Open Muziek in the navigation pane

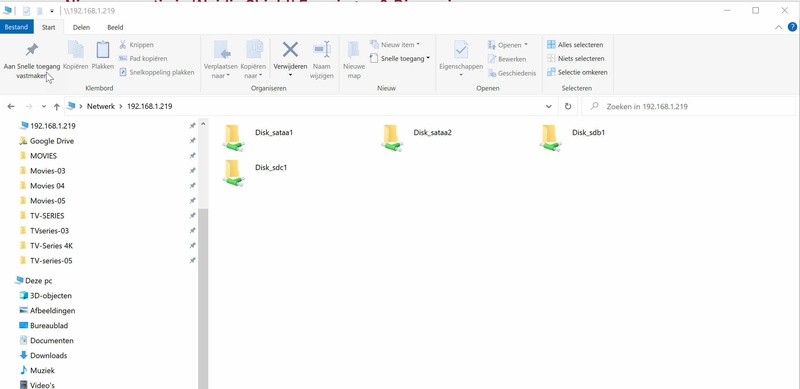pyautogui.click(x=42, y=370)
